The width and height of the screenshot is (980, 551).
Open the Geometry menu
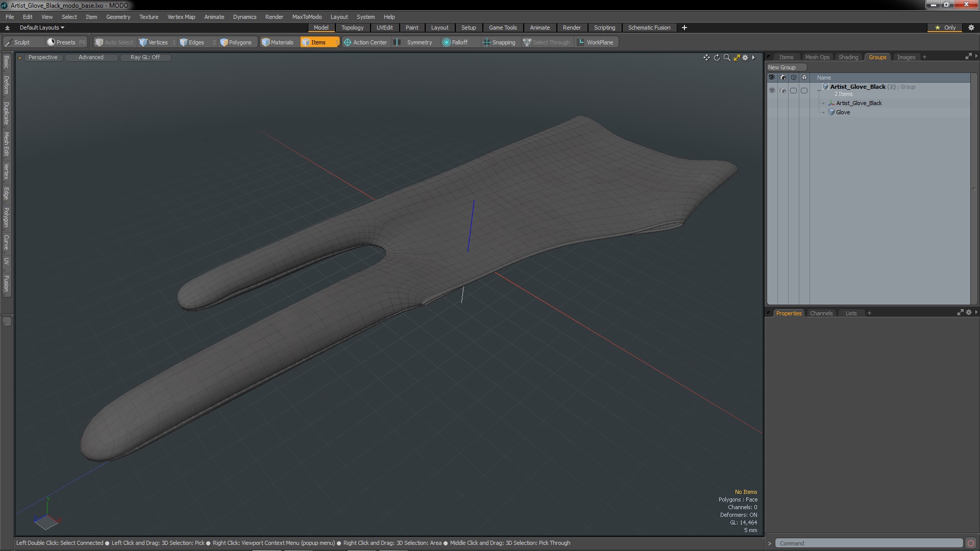click(x=118, y=17)
